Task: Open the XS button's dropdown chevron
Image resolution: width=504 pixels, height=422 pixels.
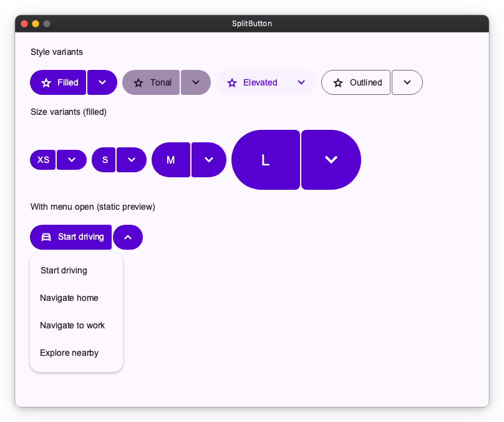Action: pyautogui.click(x=72, y=160)
